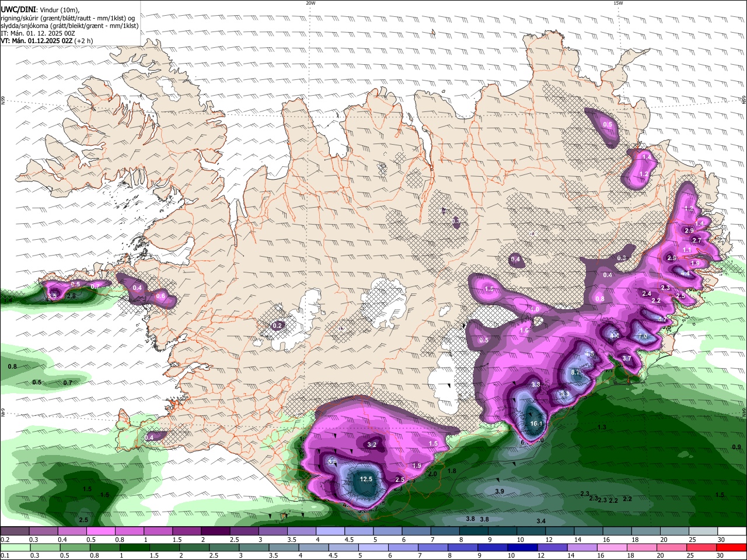This screenshot has height=560, width=747.
Task: Click the darkest purple swatch in the upper legend
Action: point(215,531)
